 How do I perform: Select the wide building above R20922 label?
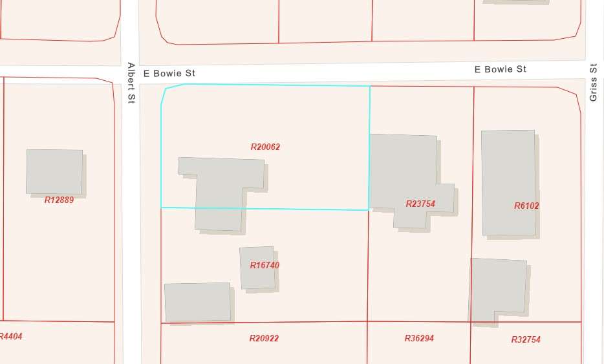(x=197, y=301)
